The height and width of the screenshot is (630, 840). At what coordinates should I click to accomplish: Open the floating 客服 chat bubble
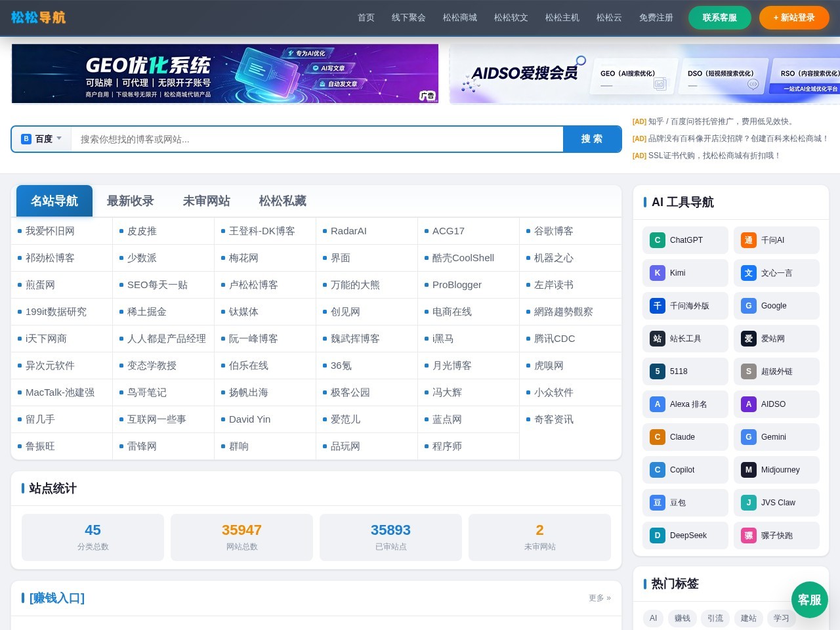pos(810,600)
